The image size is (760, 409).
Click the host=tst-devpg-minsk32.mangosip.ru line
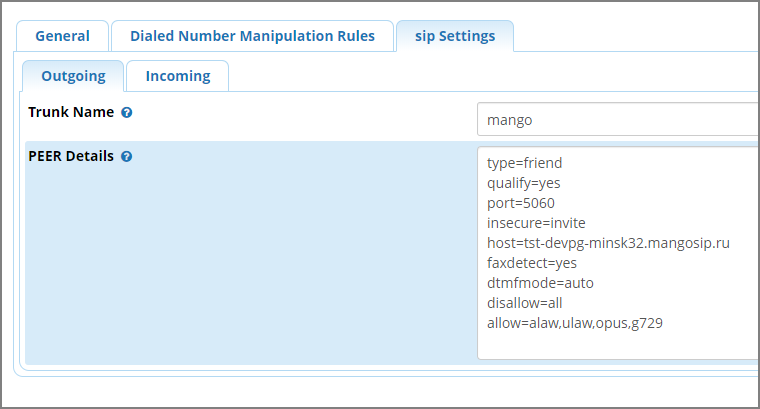coord(608,243)
